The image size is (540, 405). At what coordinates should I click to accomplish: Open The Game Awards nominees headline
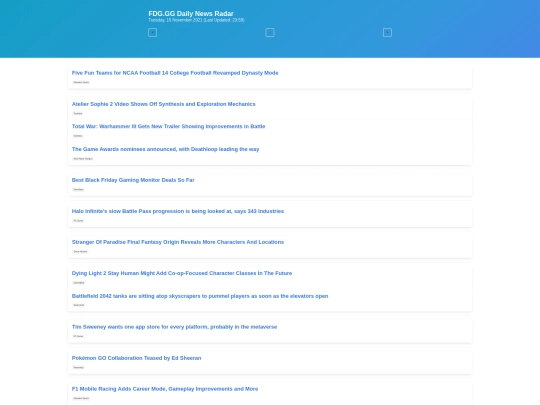click(x=165, y=149)
